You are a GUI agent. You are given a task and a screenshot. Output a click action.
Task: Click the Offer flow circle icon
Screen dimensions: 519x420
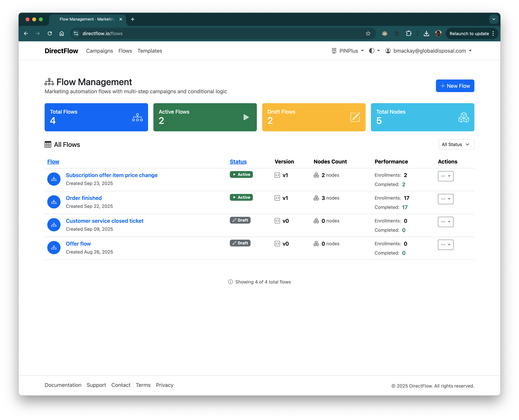(54, 248)
